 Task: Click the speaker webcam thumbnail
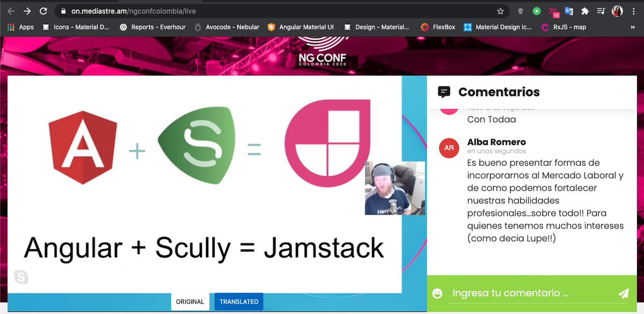(395, 188)
